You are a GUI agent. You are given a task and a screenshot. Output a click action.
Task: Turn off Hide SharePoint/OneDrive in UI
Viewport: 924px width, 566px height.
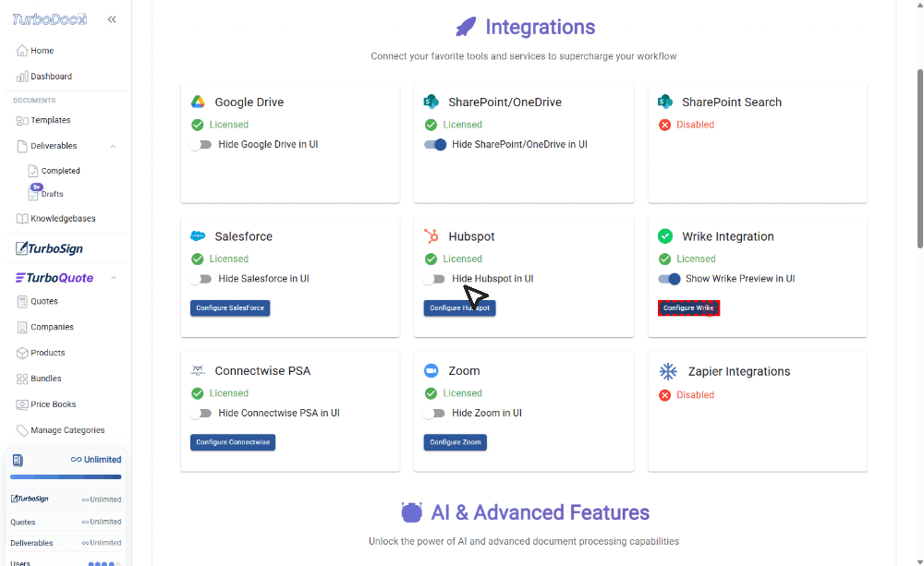point(434,144)
